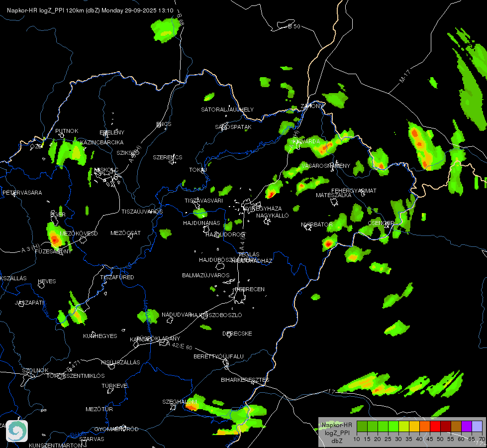Viewport: 487px width, 448px height.
Task: Select the yellow 35 dBZ legend swatch
Action: point(414,427)
